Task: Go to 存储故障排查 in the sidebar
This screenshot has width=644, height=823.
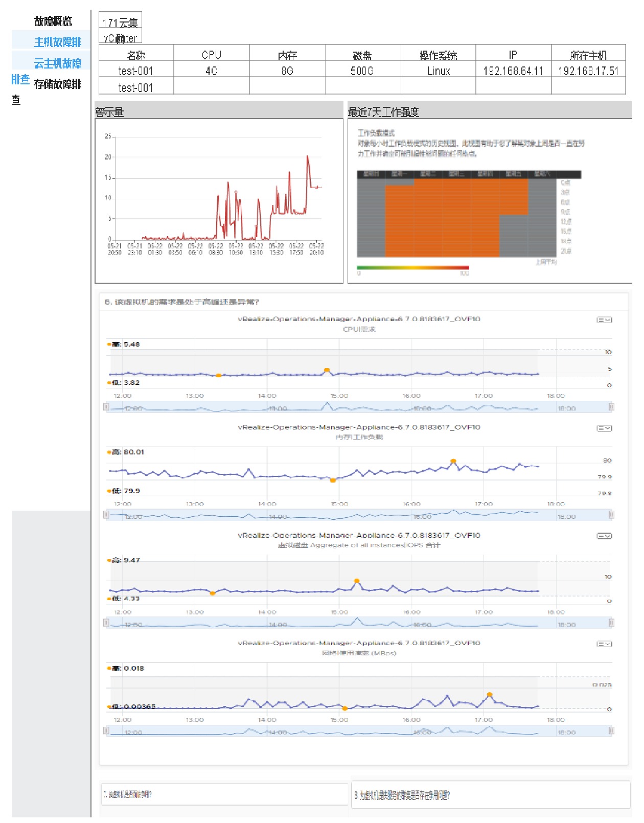Action: pos(57,84)
